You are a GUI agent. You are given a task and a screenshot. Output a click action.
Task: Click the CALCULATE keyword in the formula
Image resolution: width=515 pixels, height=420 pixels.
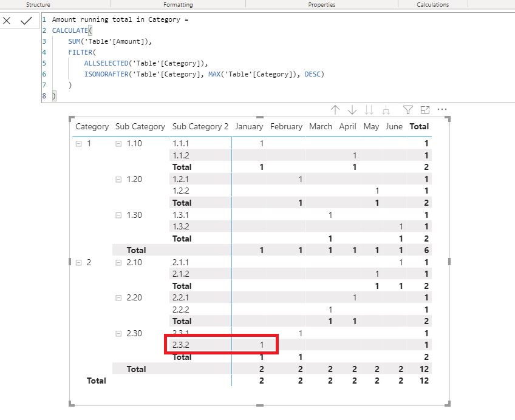point(70,30)
